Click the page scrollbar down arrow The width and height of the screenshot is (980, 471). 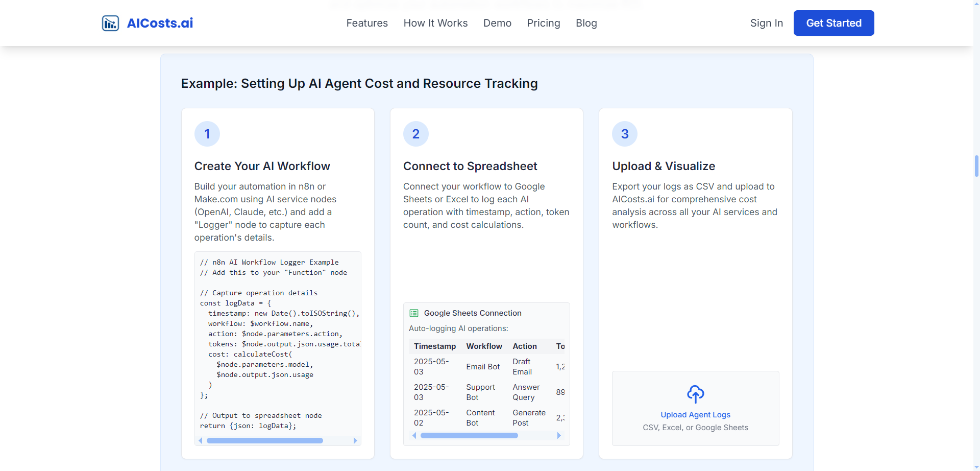[976, 467]
